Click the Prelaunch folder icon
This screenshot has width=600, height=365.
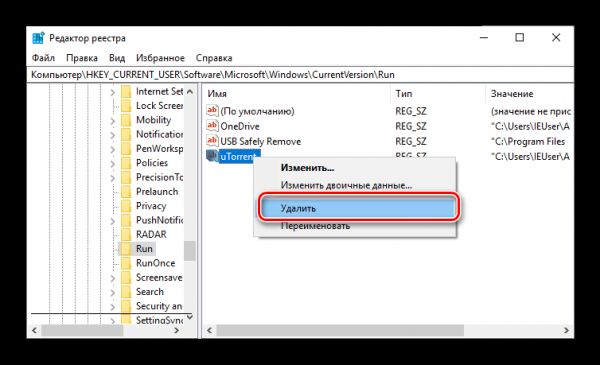pyautogui.click(x=126, y=191)
